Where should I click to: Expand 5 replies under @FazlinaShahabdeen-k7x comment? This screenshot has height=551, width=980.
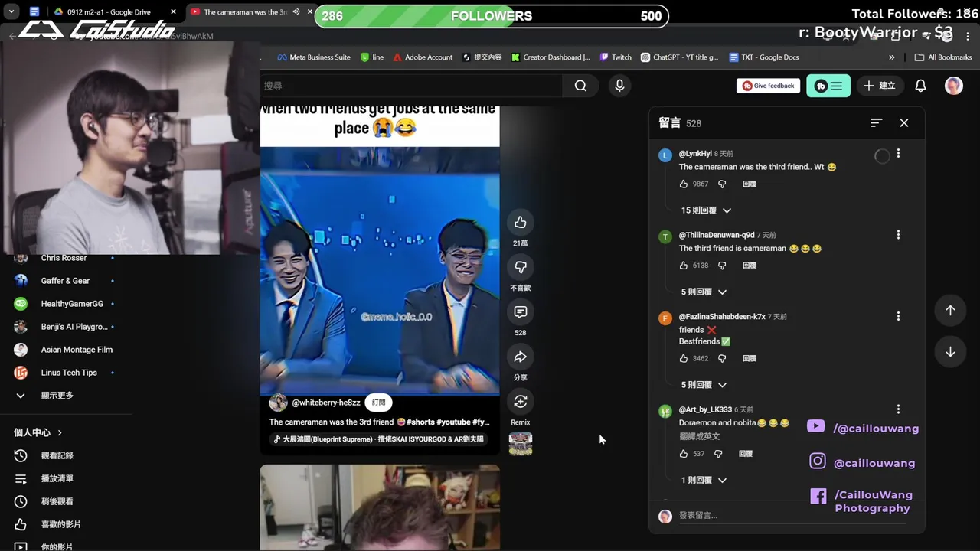[x=704, y=385]
